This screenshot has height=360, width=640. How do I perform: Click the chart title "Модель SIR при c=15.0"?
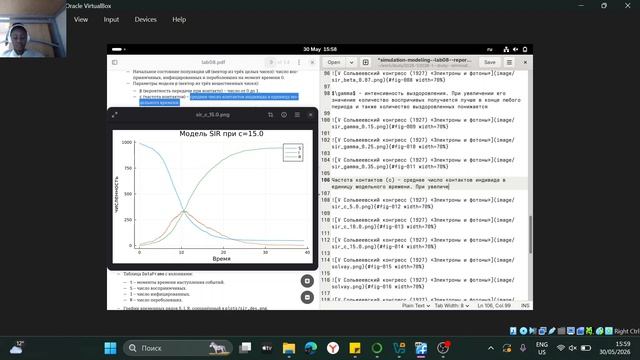click(x=221, y=134)
